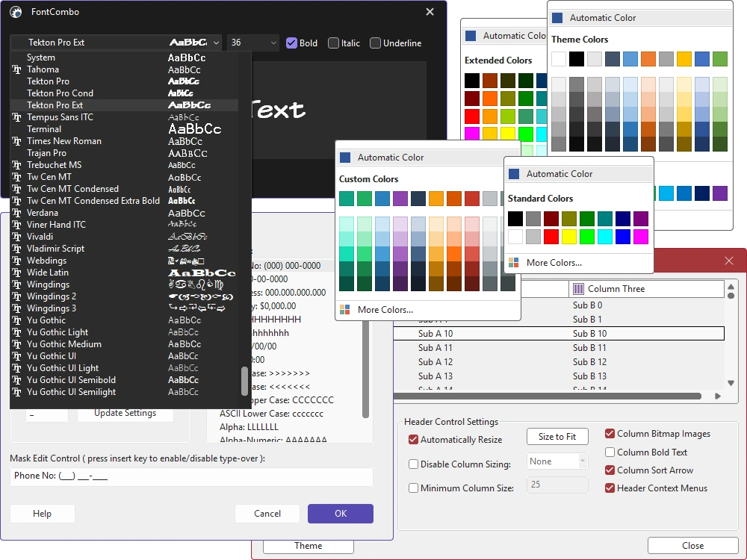747x560 pixels.
Task: Pick the orange swatch in Theme Colors top row
Action: (648, 59)
